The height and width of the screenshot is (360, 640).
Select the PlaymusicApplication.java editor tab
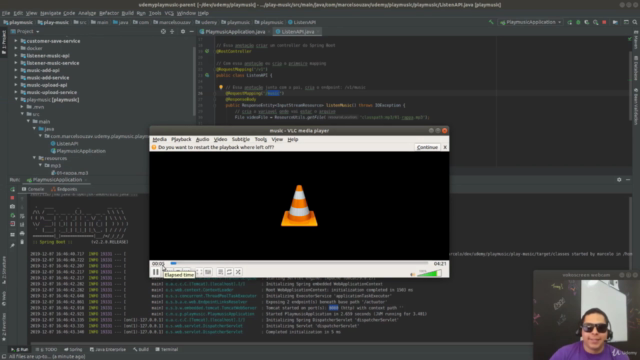[x=232, y=32]
